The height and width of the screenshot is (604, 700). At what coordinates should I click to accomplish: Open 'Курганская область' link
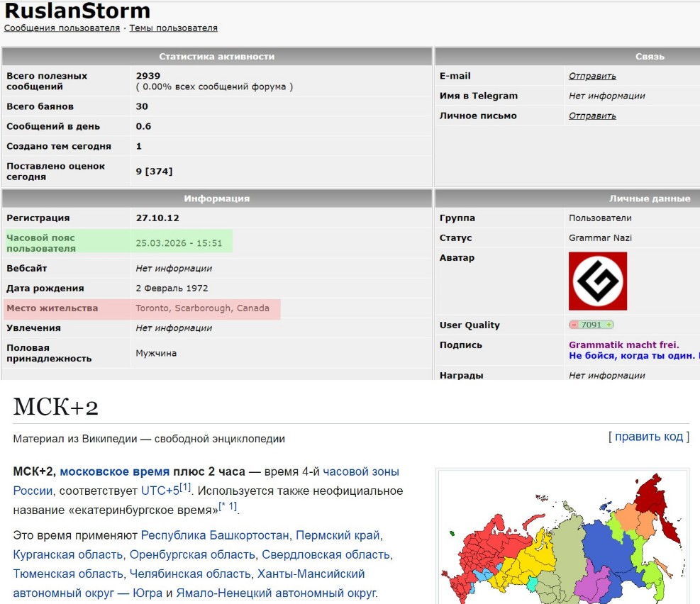tap(68, 554)
